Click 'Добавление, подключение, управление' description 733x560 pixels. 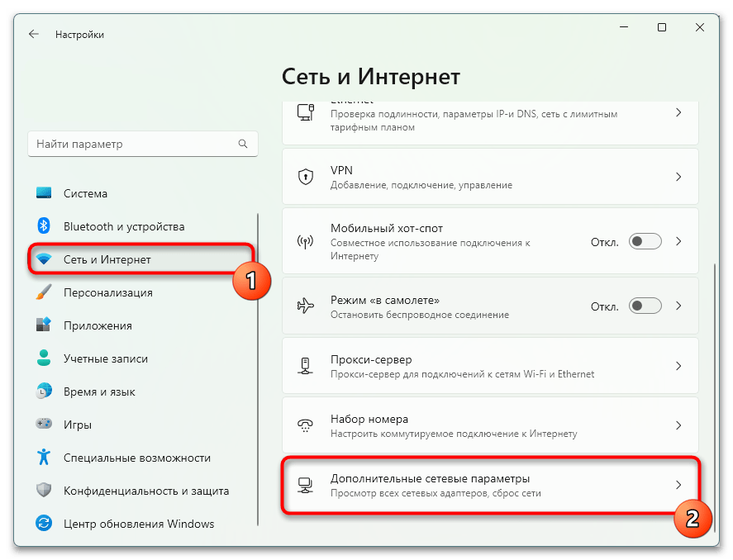(x=421, y=185)
